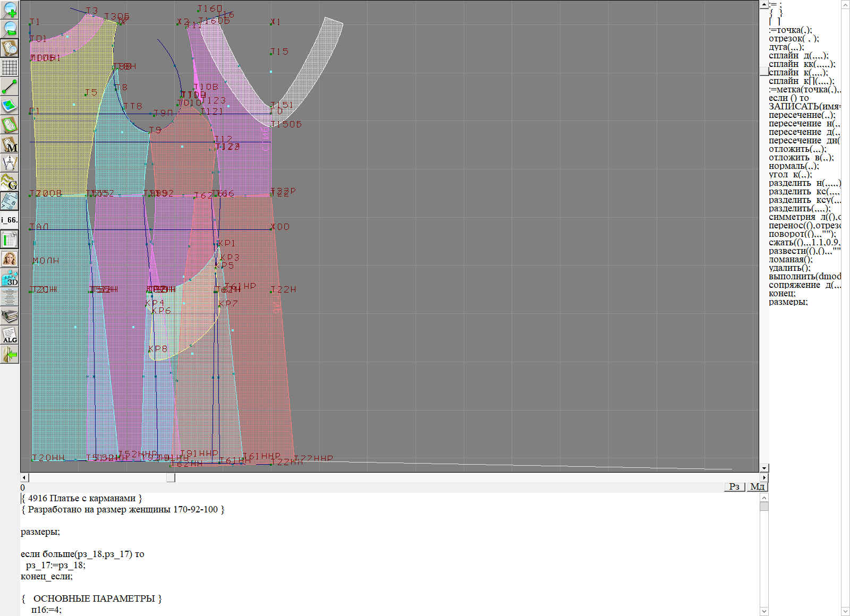Click the compass and ruler drafting icon
850x616 pixels.
pyautogui.click(x=10, y=163)
